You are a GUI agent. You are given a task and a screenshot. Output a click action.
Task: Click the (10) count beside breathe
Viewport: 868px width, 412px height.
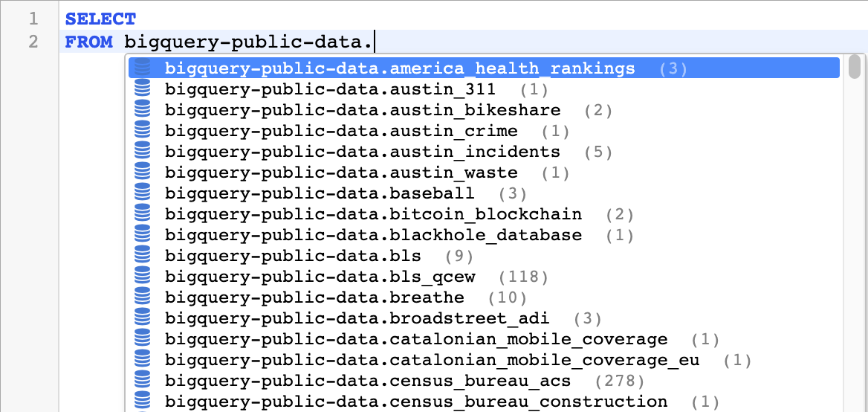click(508, 298)
